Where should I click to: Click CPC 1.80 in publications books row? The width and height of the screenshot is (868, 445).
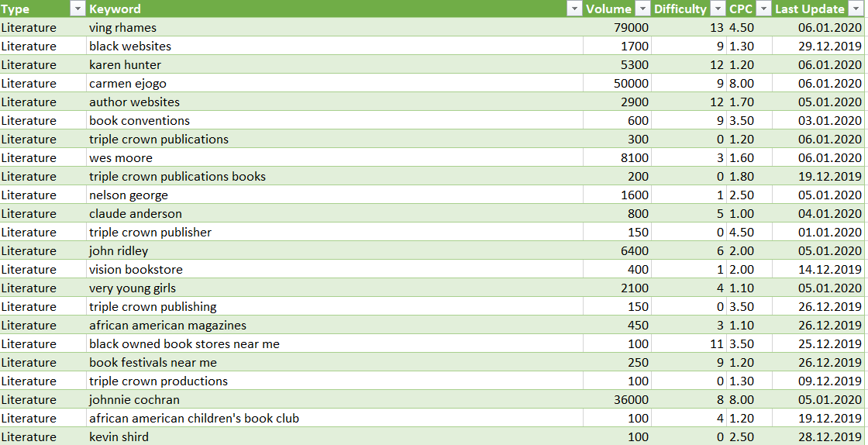click(x=742, y=177)
